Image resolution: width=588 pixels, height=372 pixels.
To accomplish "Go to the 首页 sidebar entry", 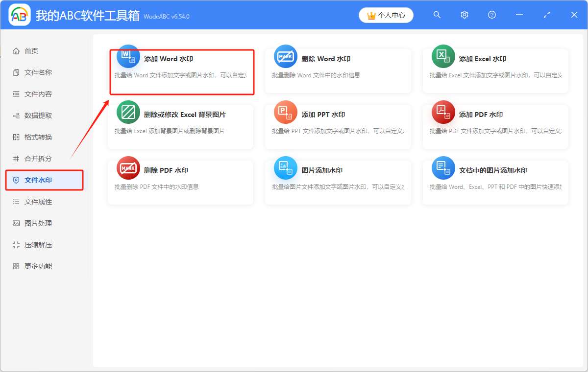I will pos(29,50).
